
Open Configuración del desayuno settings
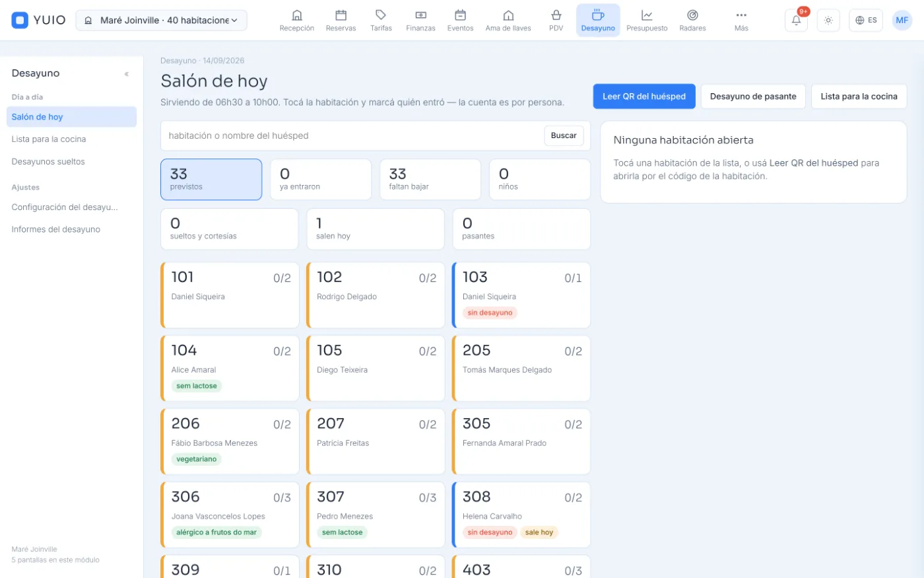(x=71, y=207)
